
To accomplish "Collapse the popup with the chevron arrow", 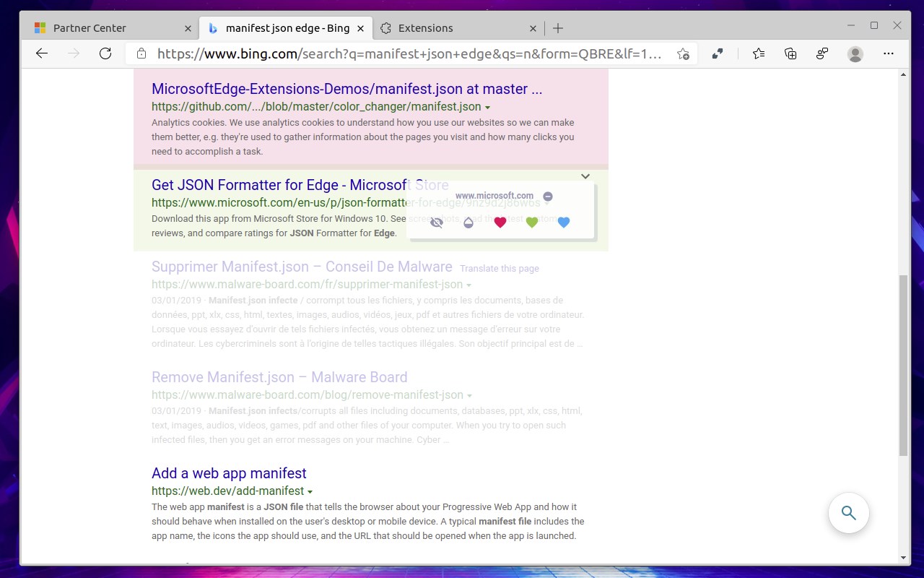I will pos(585,176).
